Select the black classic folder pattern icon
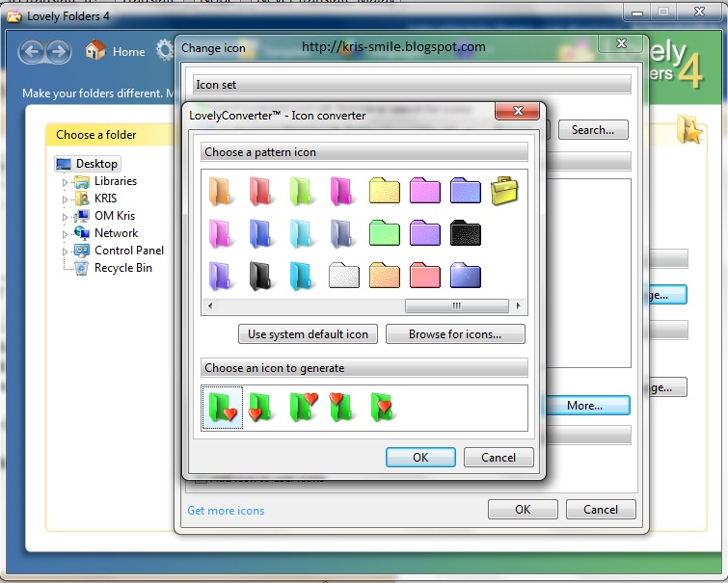The height and width of the screenshot is (583, 728). coord(466,233)
